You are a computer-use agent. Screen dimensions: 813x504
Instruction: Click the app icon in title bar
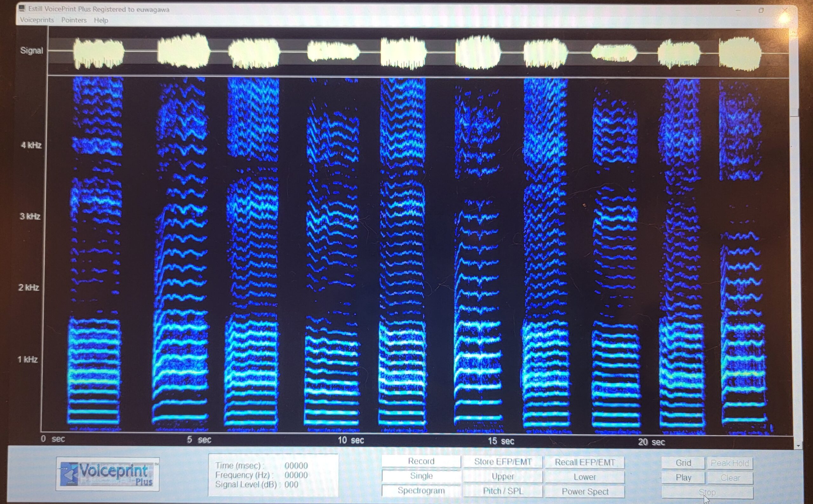click(x=22, y=8)
